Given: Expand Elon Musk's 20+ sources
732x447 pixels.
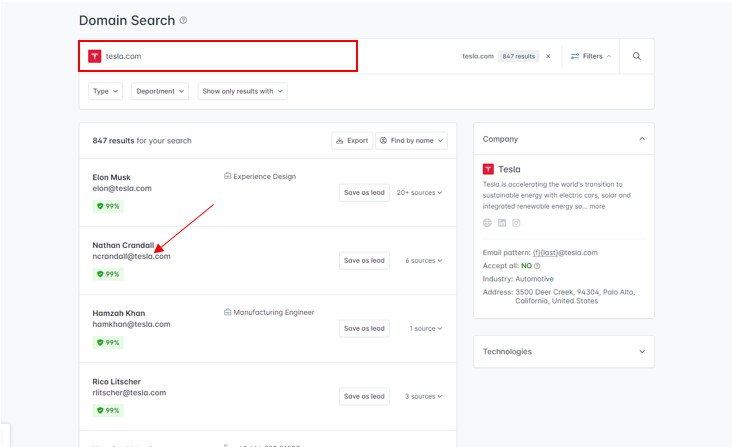Looking at the screenshot, I should click(419, 192).
